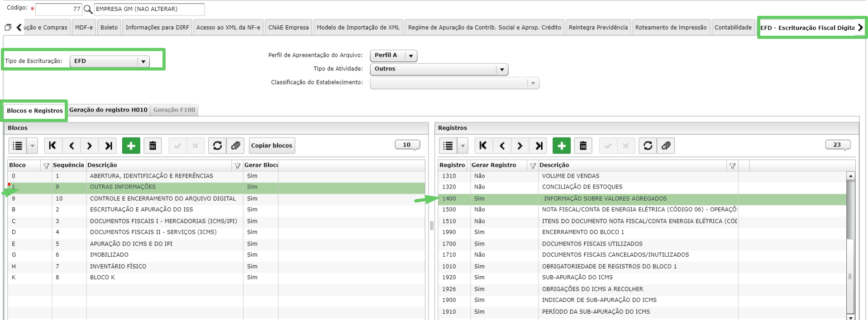Select row IMOBILIZADO

[216, 254]
